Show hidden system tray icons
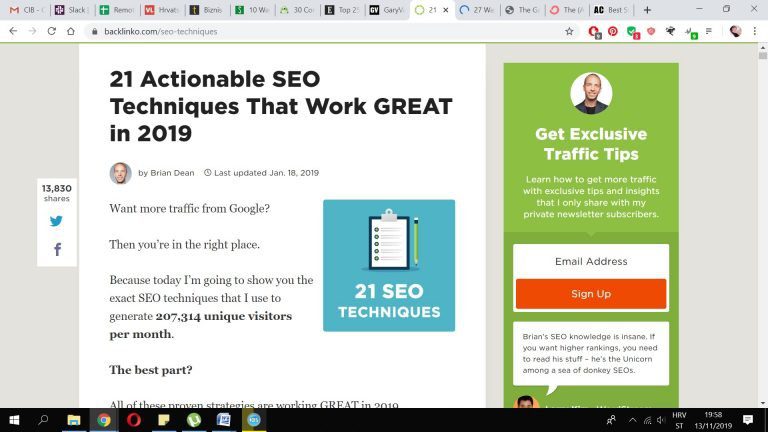The width and height of the screenshot is (768, 432). coord(632,420)
